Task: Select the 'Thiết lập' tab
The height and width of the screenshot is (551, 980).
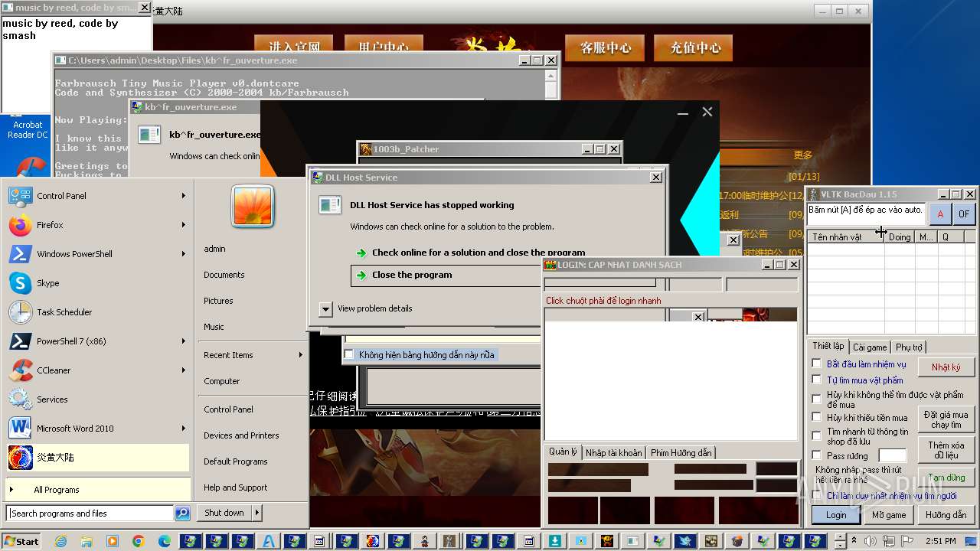Action: click(828, 346)
